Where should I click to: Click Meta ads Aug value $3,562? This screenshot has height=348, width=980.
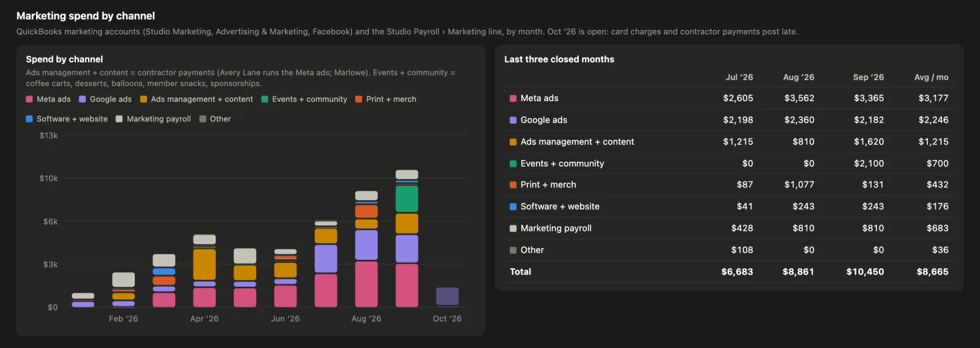click(x=799, y=98)
